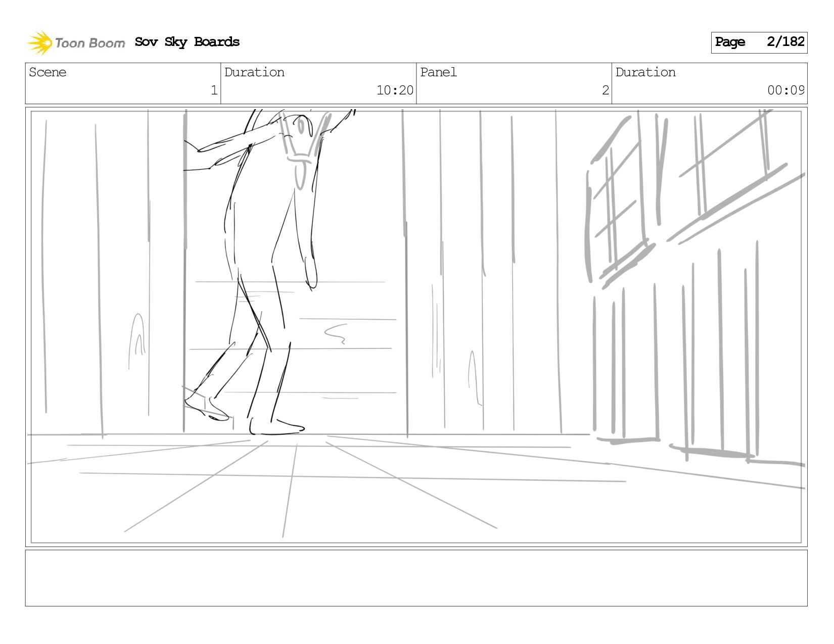Click the Toon Boom logo

76,42
